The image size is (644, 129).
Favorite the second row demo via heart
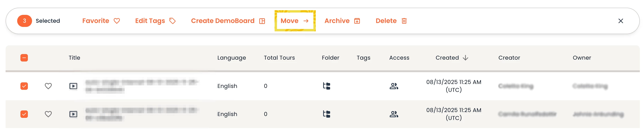pyautogui.click(x=48, y=114)
